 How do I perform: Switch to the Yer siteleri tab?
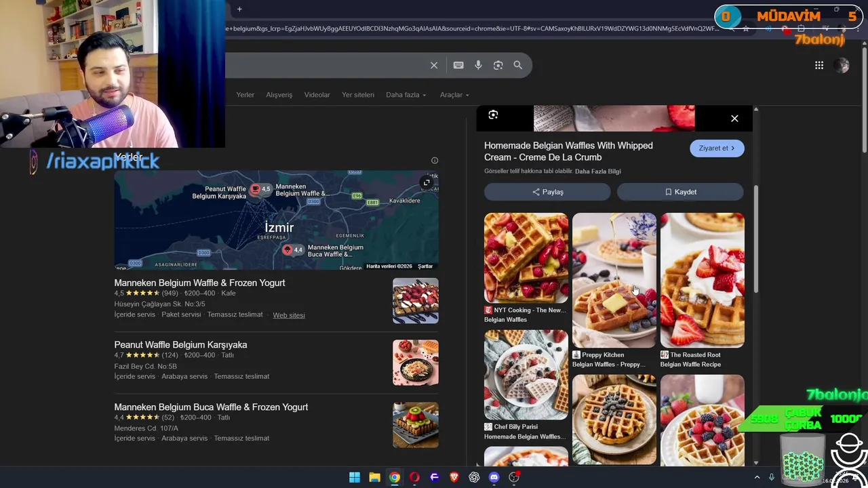(358, 95)
